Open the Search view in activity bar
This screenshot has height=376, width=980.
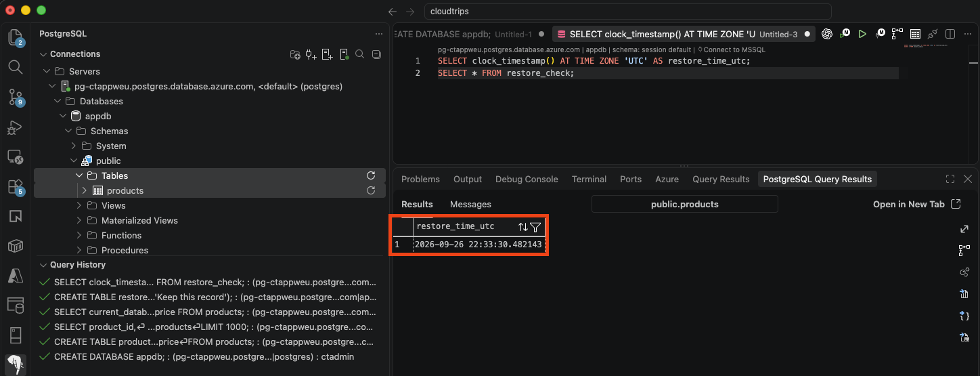pos(15,66)
